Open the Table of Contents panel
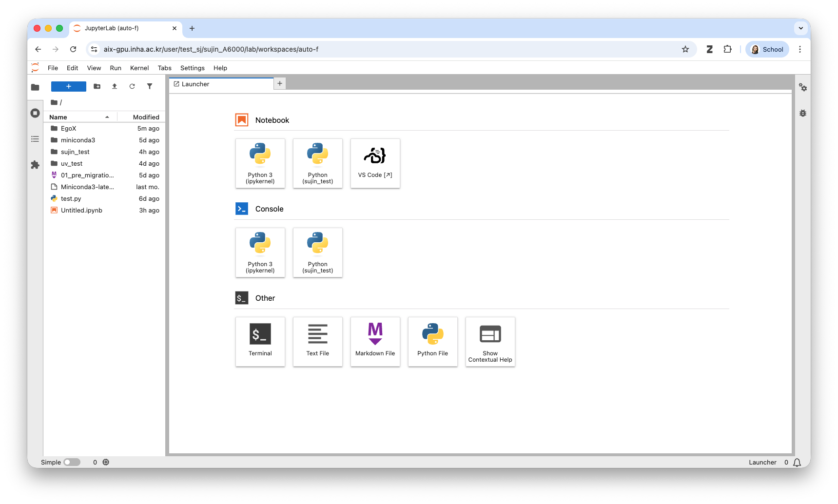838x504 pixels. [35, 139]
